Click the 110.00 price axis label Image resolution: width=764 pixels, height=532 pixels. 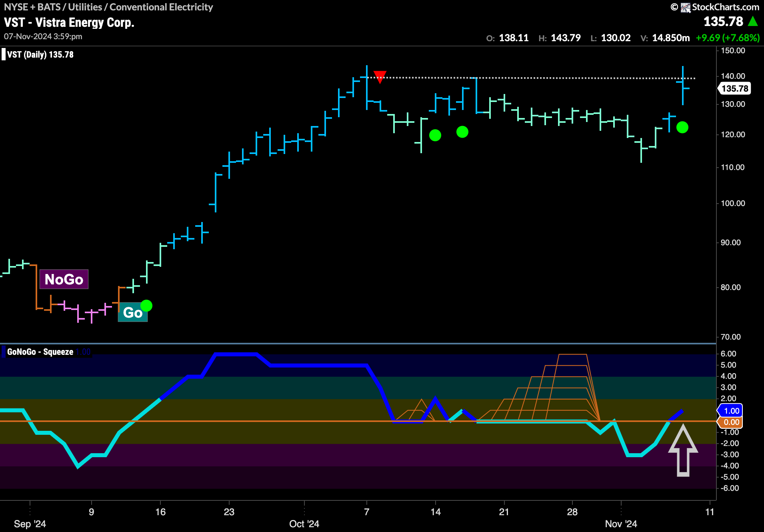coord(733,167)
